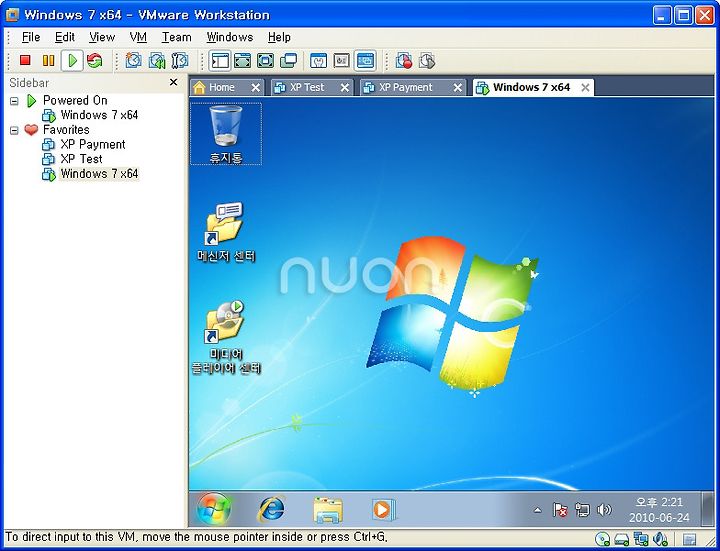Image resolution: width=720 pixels, height=551 pixels.
Task: Show hidden tray icons arrow
Action: point(537,510)
